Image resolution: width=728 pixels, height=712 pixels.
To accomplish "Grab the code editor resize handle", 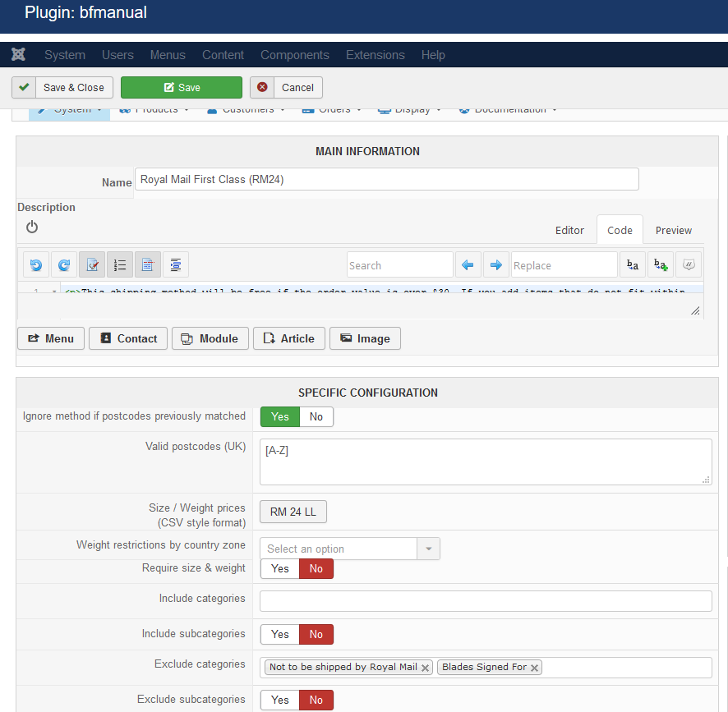I will 695,311.
